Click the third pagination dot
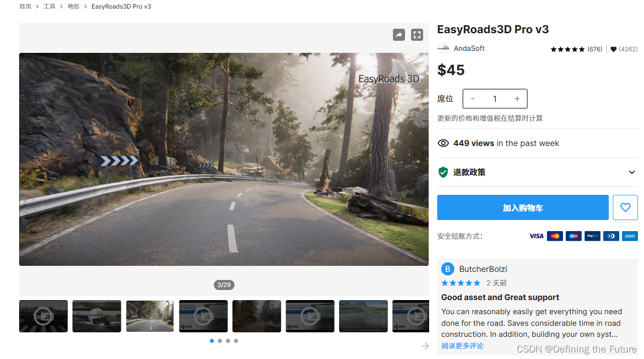This screenshot has width=644, height=359. [x=228, y=341]
